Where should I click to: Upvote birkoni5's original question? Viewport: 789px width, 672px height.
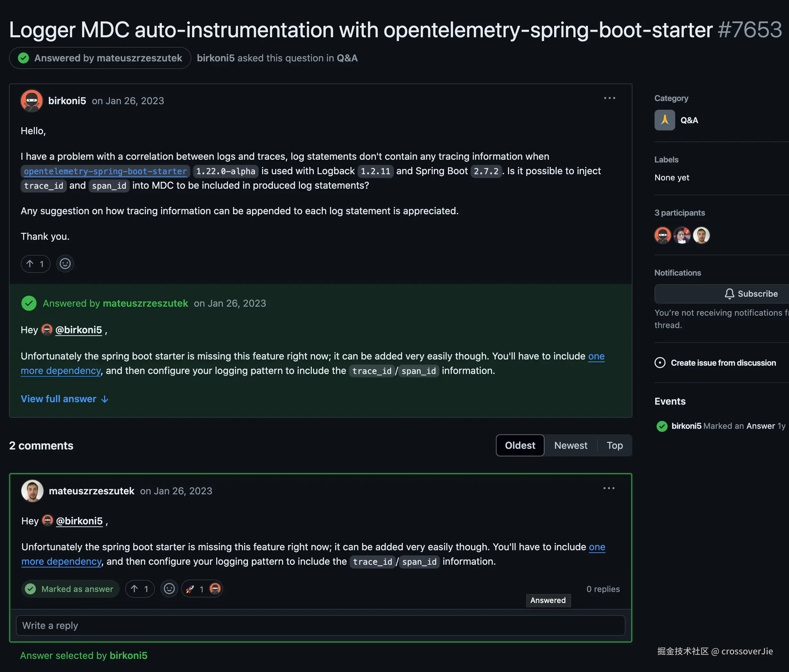point(36,264)
